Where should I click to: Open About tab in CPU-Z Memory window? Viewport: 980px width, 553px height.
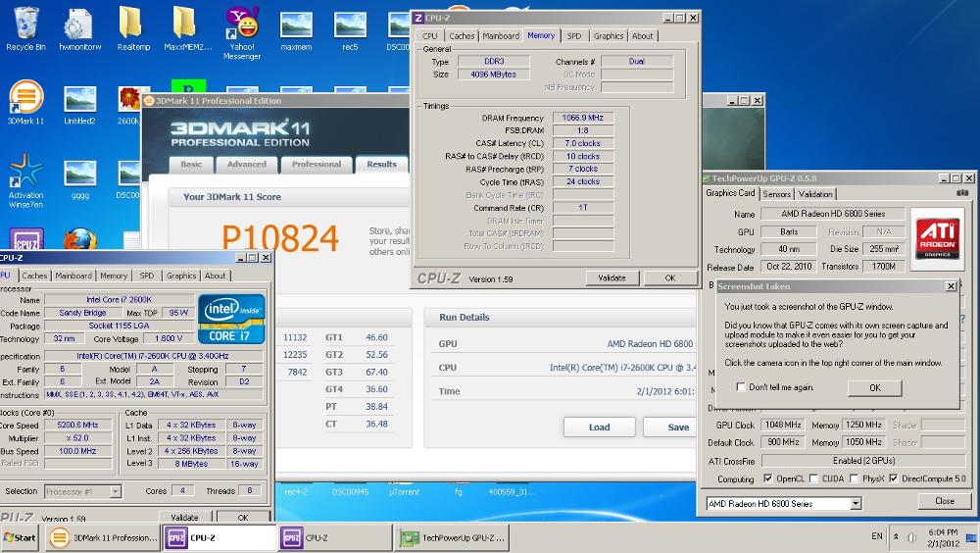tap(642, 36)
